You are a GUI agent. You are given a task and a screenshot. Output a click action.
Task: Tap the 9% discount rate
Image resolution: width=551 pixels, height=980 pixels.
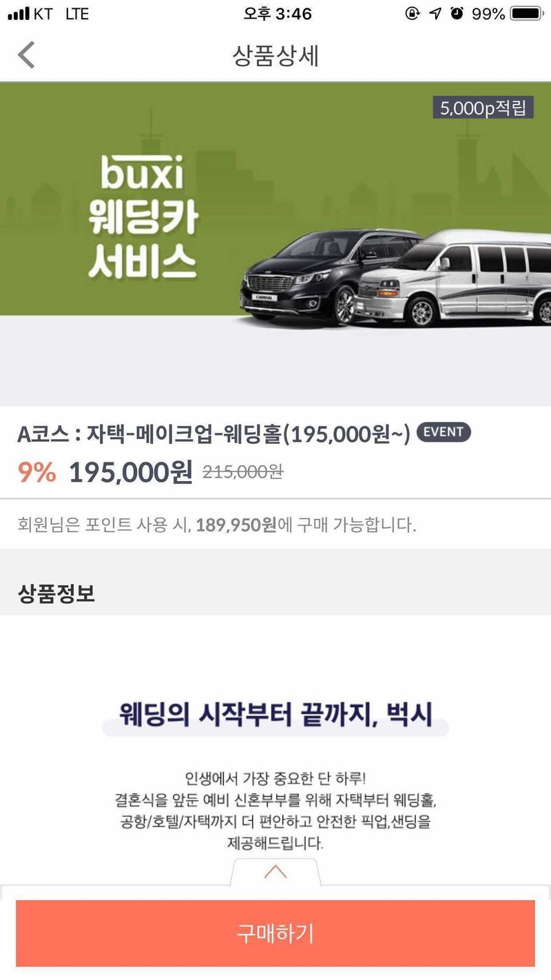pos(37,472)
